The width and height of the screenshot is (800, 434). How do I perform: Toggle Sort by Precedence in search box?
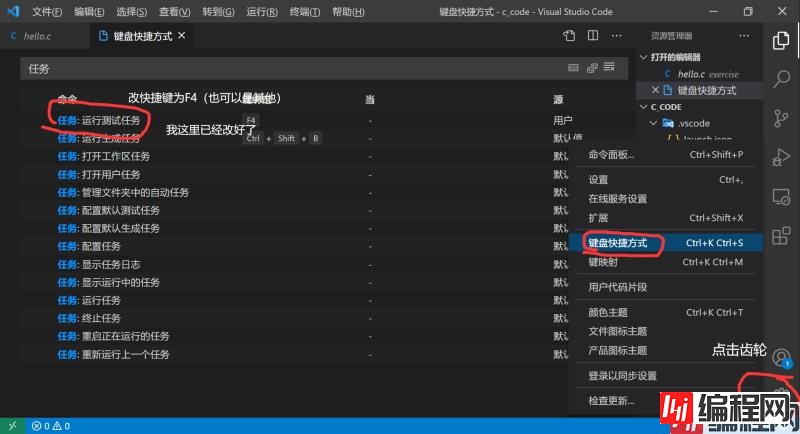click(x=591, y=68)
